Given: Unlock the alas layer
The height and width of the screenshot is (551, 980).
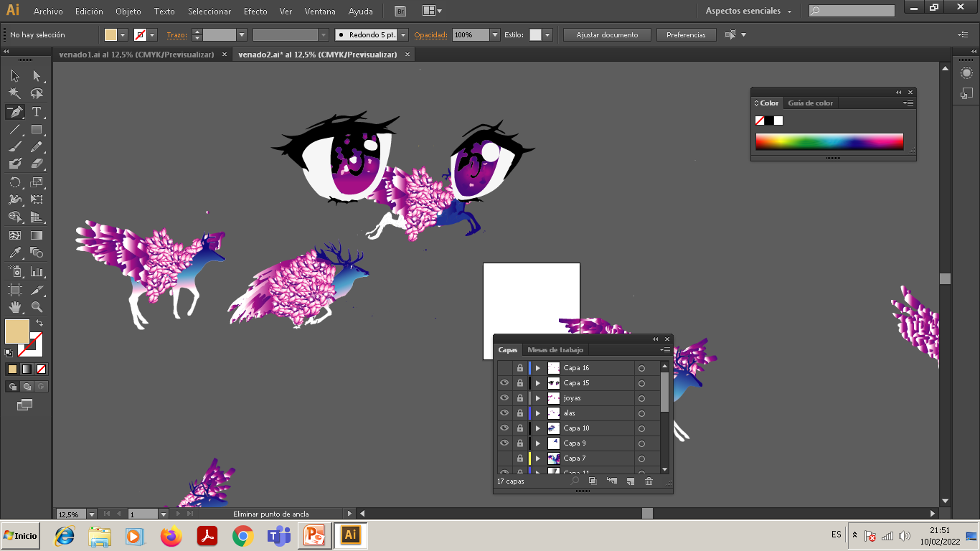Looking at the screenshot, I should tap(519, 413).
